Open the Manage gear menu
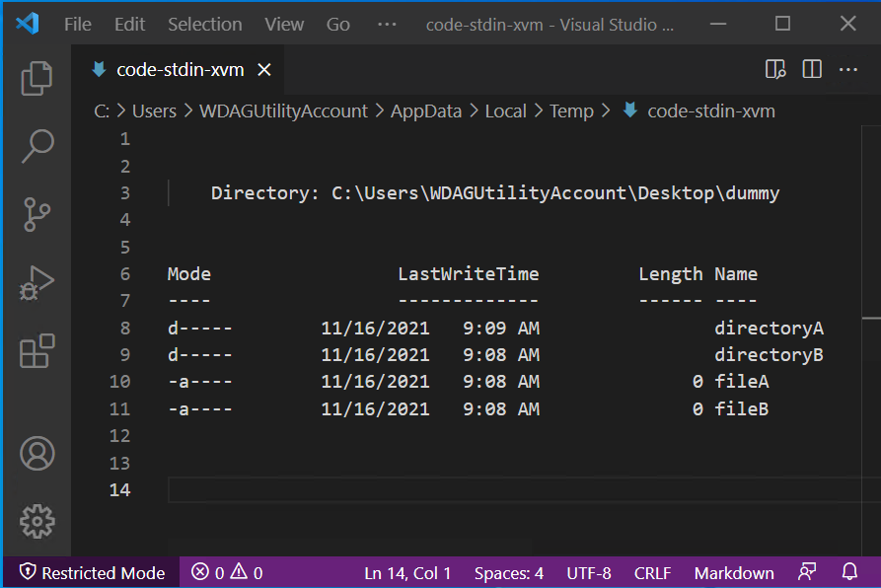The width and height of the screenshot is (881, 588). click(37, 521)
